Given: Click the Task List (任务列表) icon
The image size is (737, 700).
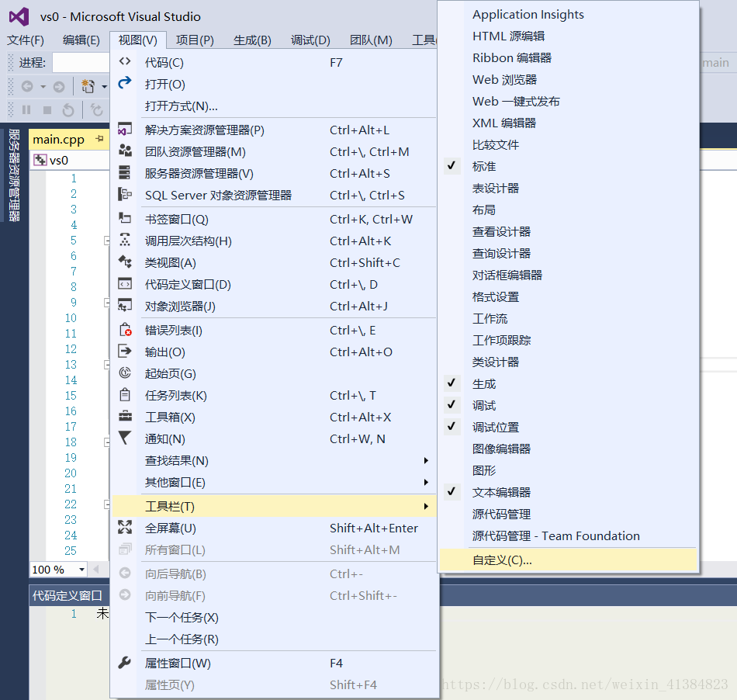Looking at the screenshot, I should (x=125, y=394).
